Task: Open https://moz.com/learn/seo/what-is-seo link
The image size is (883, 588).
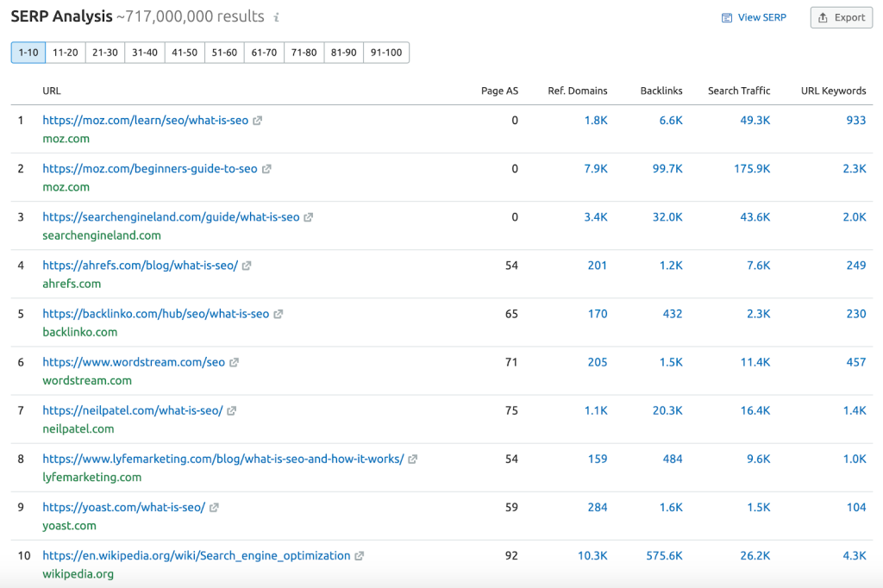Action: [145, 120]
